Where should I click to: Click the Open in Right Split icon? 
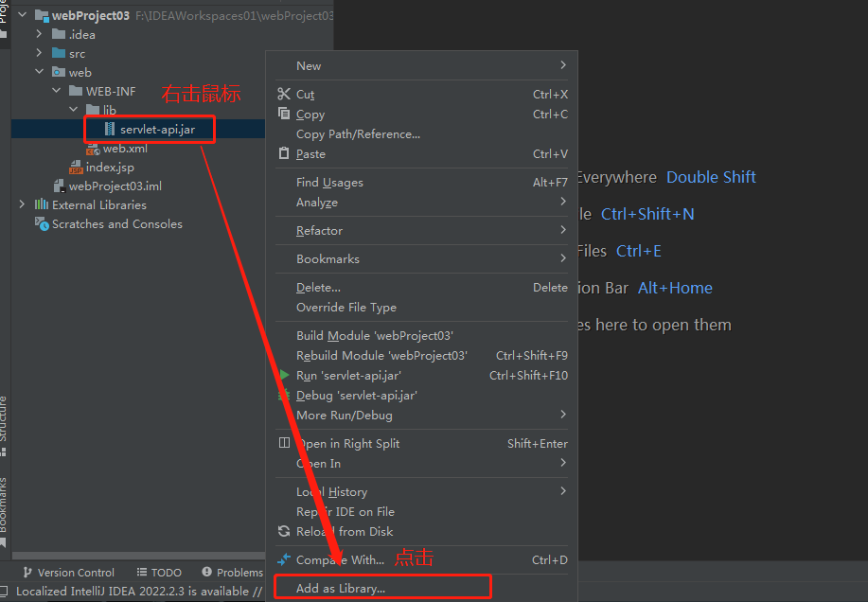(x=284, y=443)
